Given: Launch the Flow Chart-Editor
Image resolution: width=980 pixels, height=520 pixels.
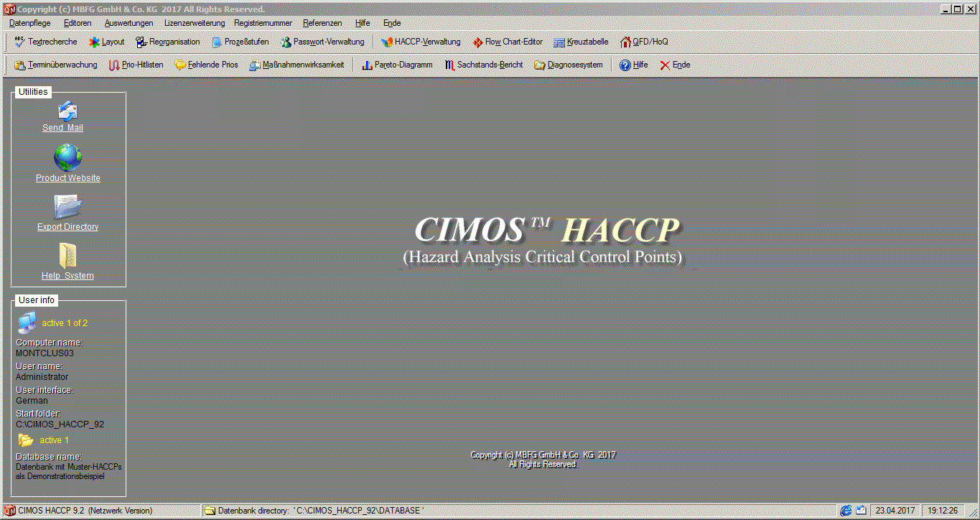Looking at the screenshot, I should 508,42.
